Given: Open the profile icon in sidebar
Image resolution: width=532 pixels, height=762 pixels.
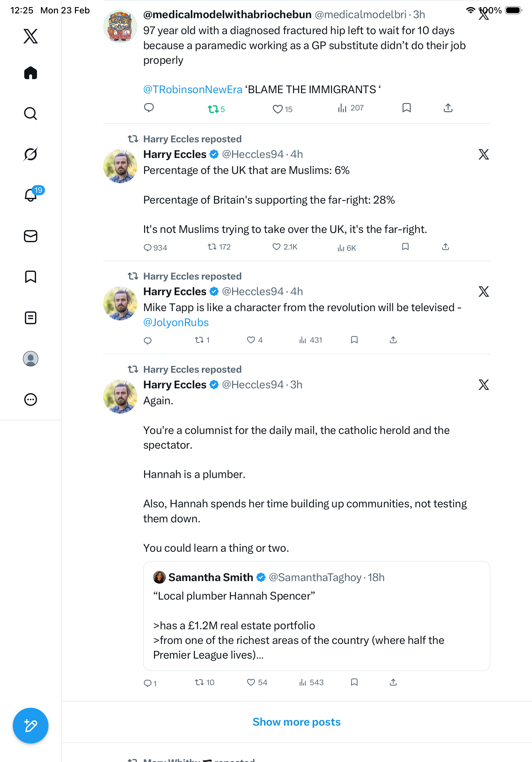Looking at the screenshot, I should pos(31,358).
